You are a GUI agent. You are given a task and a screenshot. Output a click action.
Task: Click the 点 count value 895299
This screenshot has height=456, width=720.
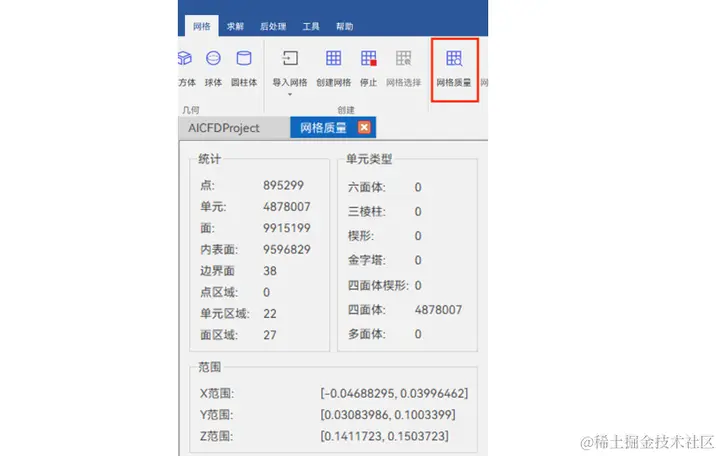[283, 185]
